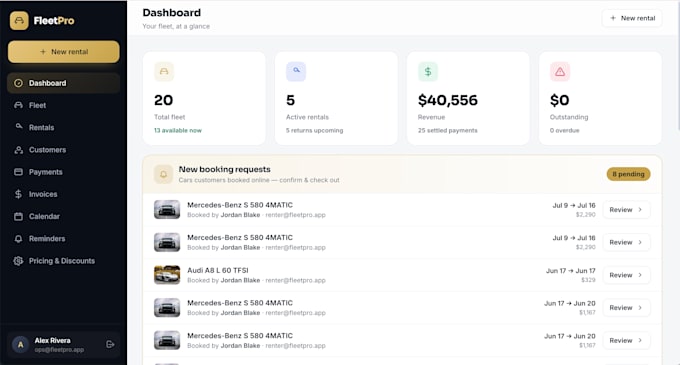Click the Dashboard gauge icon in sidebar

(18, 83)
